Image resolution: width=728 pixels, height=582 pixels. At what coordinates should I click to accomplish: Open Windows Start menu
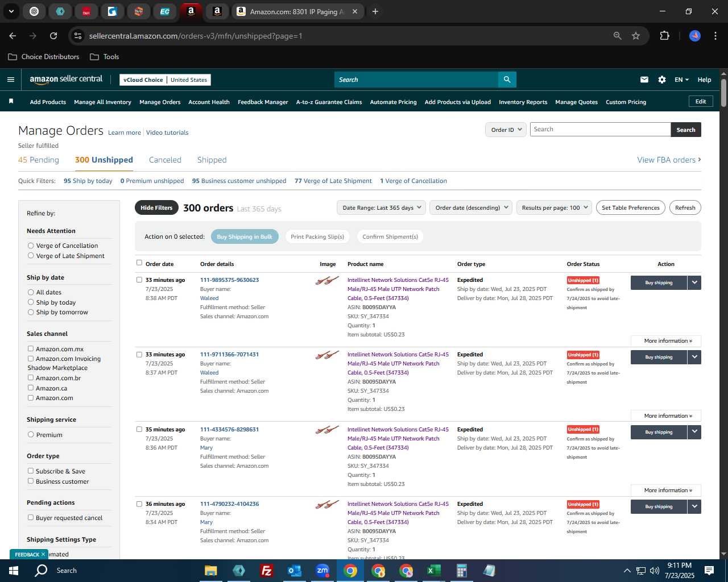pos(14,571)
